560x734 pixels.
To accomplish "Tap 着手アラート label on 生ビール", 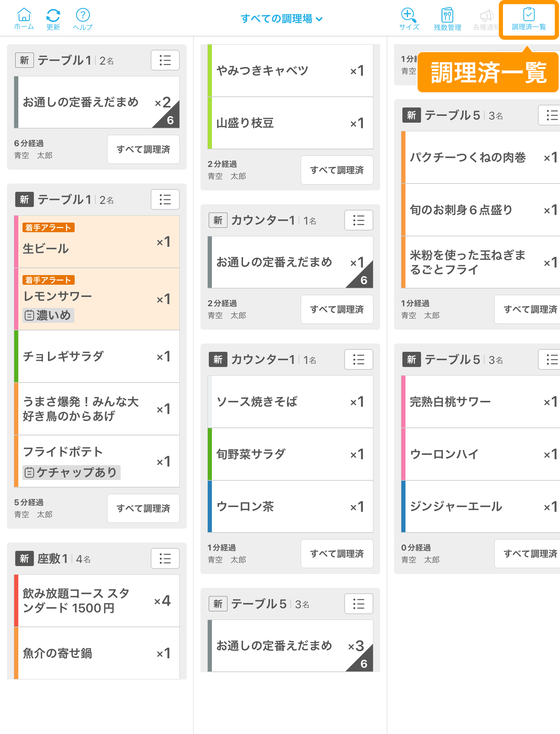I will [48, 227].
